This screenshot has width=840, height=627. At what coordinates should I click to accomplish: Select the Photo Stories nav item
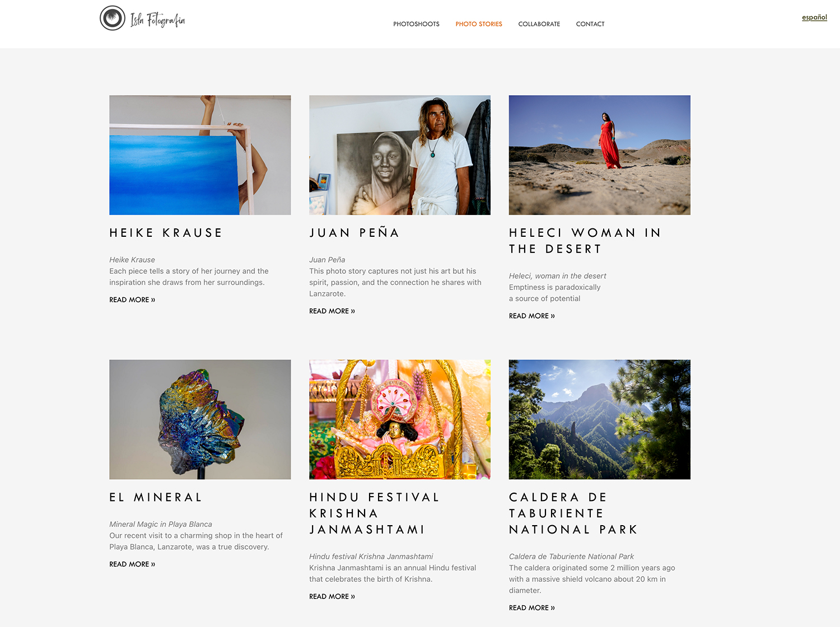(x=479, y=24)
